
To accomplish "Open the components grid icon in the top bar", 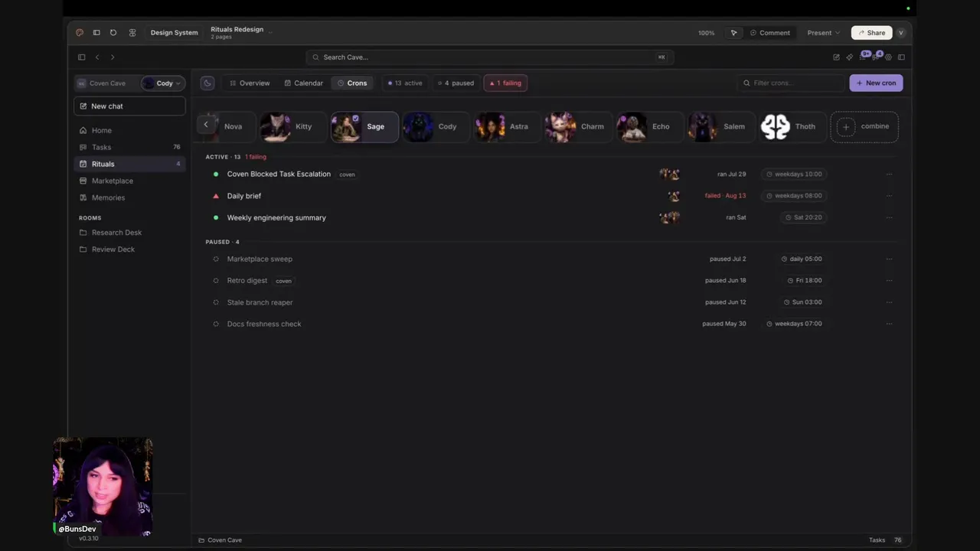I will (132, 33).
